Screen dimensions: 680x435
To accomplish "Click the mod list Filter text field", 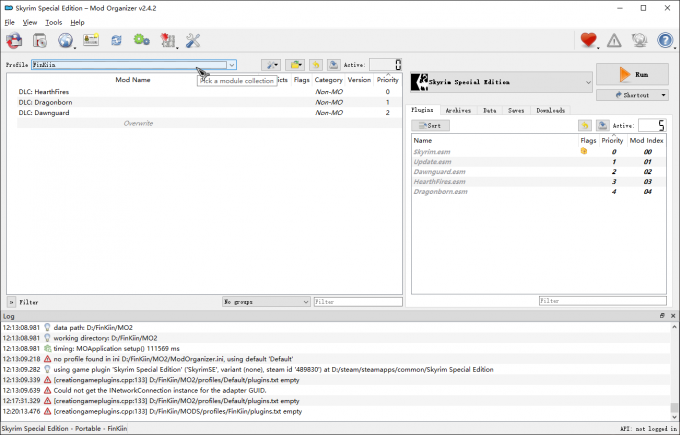I will point(358,302).
